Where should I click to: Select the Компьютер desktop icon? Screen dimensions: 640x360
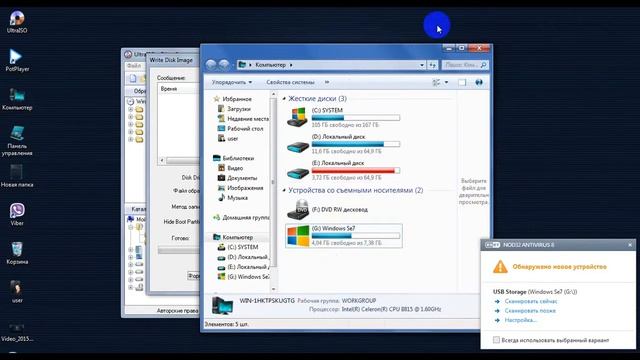pos(17,99)
